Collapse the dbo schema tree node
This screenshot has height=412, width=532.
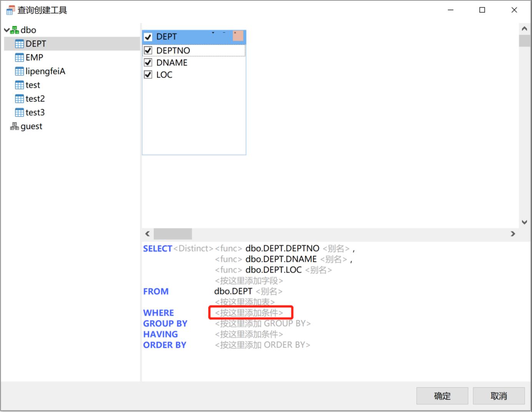coord(7,30)
